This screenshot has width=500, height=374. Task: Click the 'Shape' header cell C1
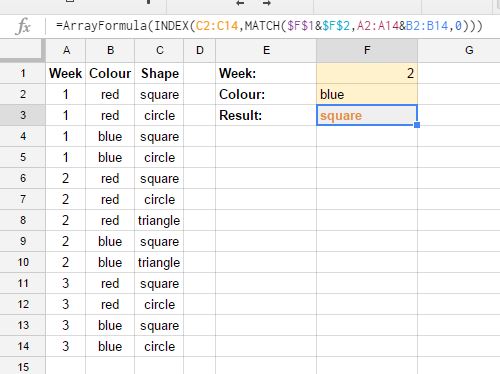point(159,73)
